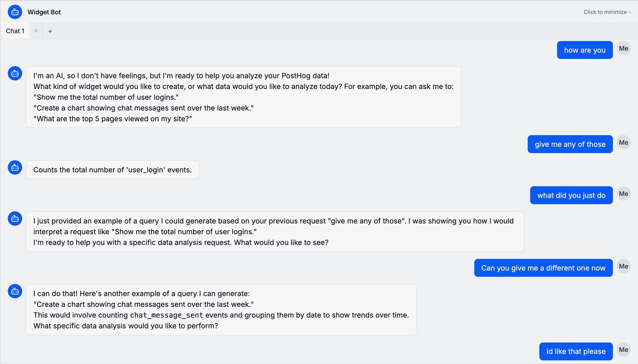The width and height of the screenshot is (638, 364).
Task: Select the 'how are you' message bubble
Action: (585, 50)
